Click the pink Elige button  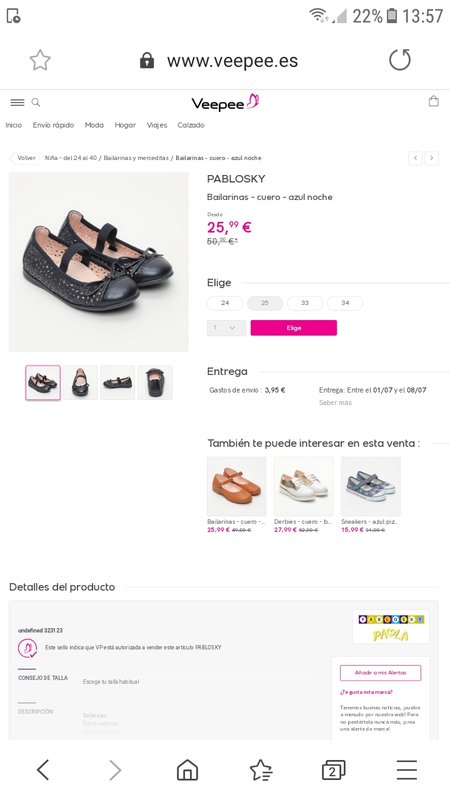pos(293,328)
